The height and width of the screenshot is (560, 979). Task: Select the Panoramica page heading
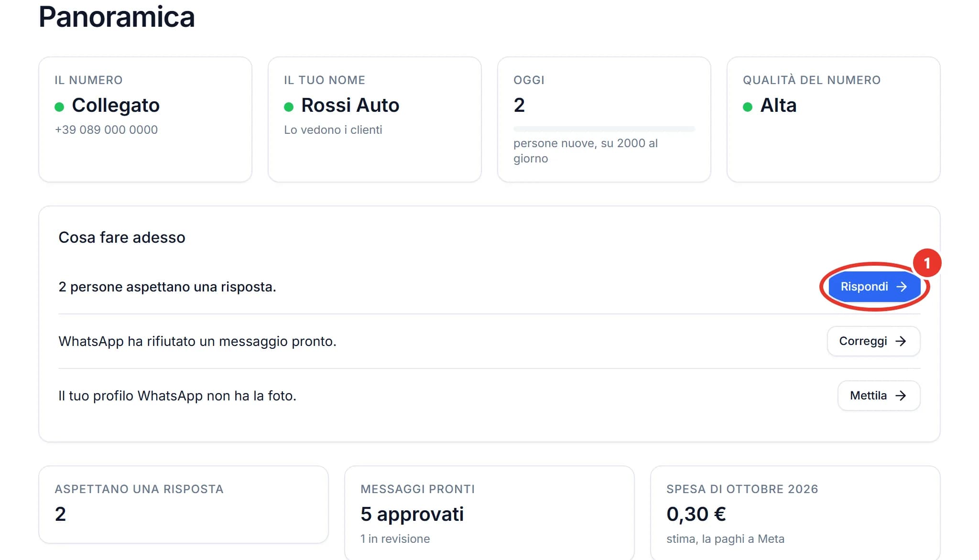coord(117,17)
